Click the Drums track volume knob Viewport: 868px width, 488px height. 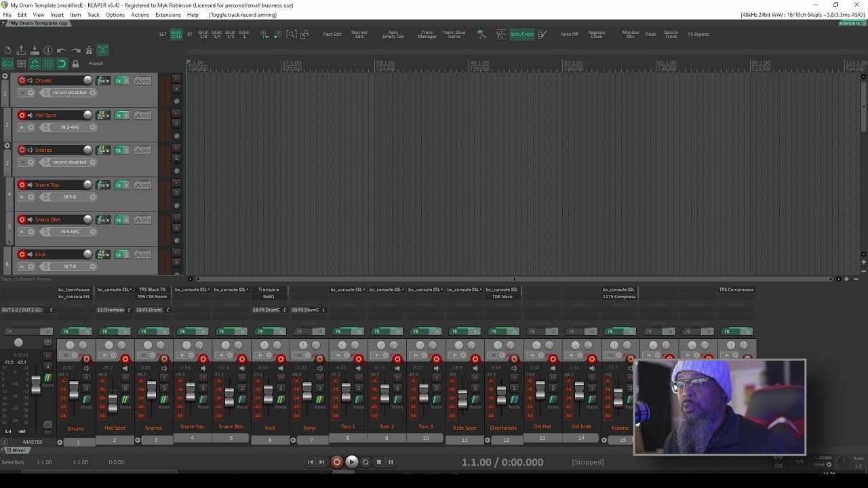click(87, 81)
